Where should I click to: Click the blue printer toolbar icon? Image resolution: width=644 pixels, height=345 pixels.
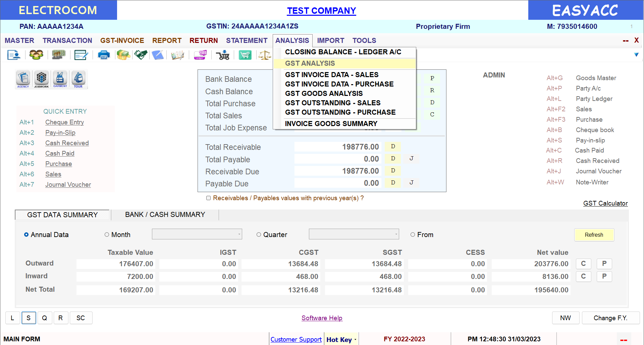[x=104, y=55]
